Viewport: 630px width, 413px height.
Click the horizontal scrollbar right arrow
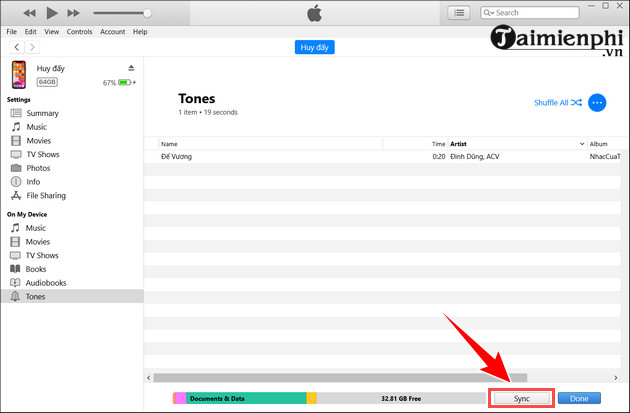tap(616, 378)
